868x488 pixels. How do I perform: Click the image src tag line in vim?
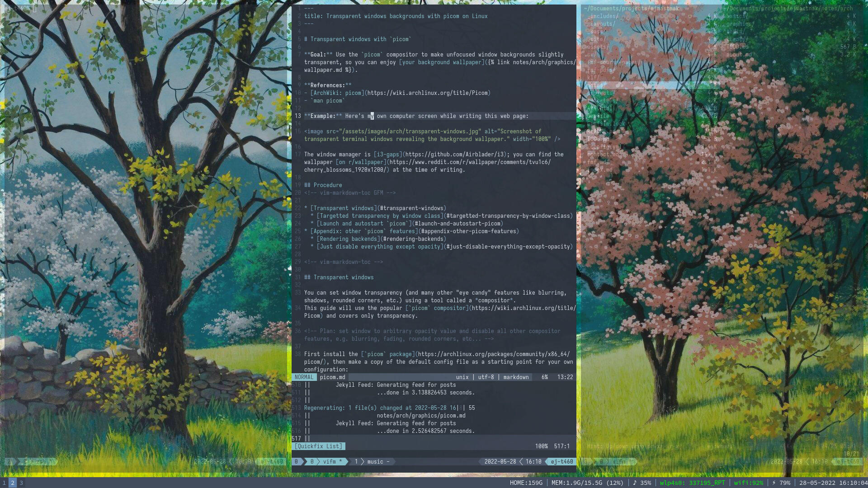[432, 135]
